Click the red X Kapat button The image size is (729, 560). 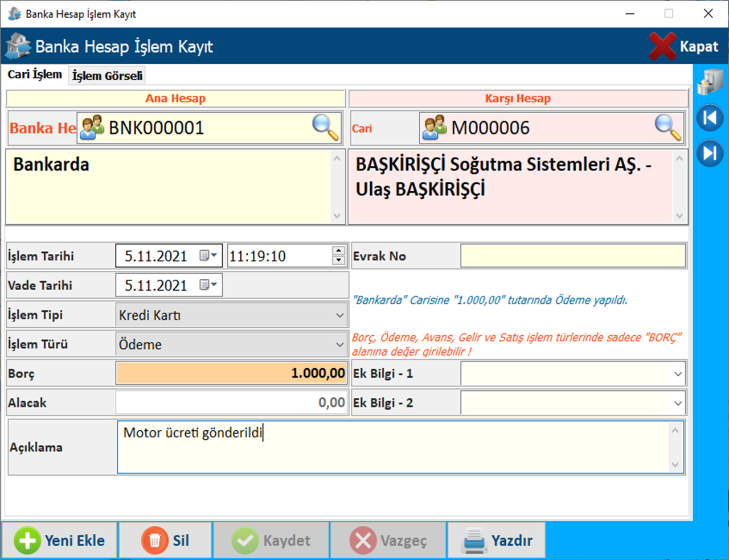pyautogui.click(x=683, y=46)
